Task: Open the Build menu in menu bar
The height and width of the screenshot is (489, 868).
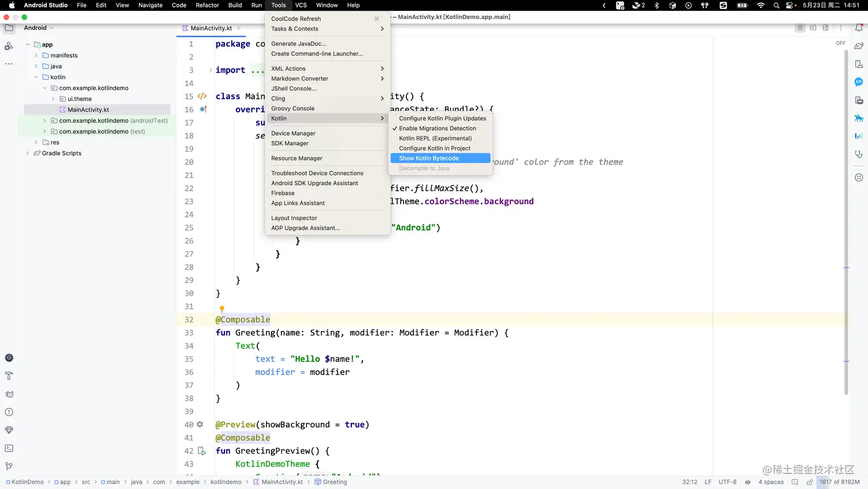Action: click(x=235, y=5)
